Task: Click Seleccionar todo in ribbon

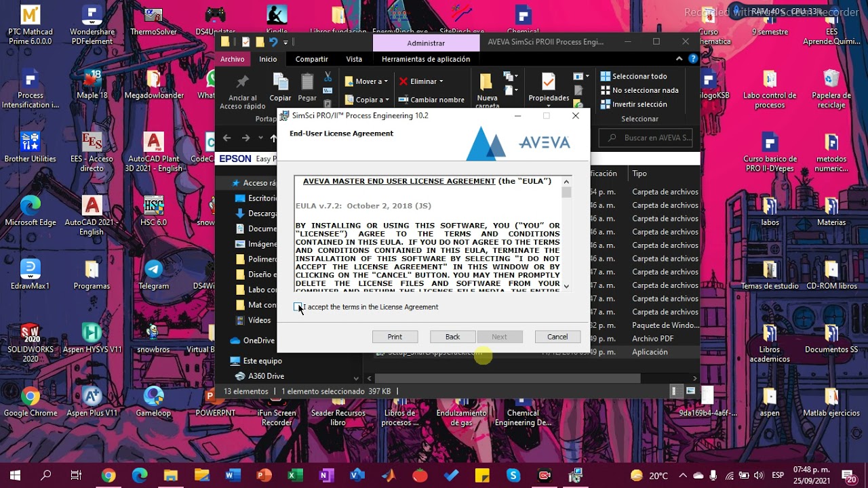Action: coord(633,77)
